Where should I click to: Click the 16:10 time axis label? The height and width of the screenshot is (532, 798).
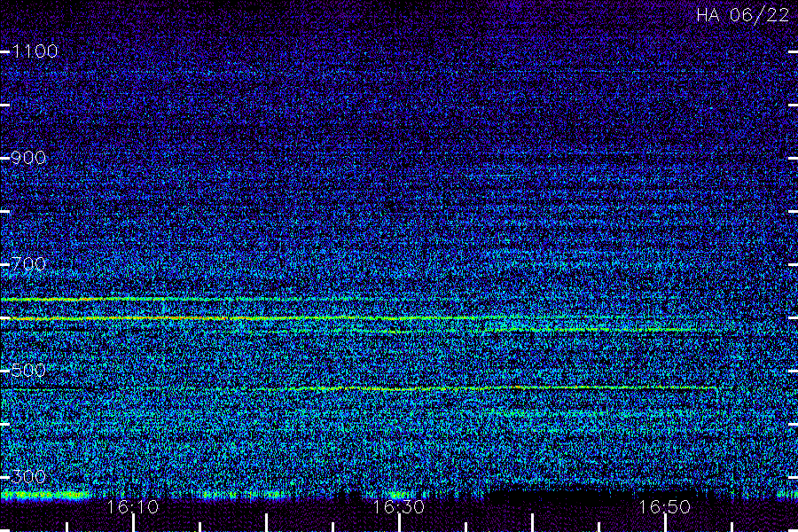pos(133,507)
